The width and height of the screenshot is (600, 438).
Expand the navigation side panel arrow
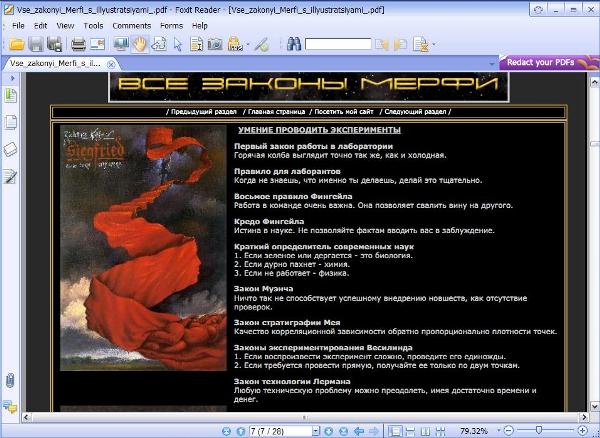click(13, 78)
